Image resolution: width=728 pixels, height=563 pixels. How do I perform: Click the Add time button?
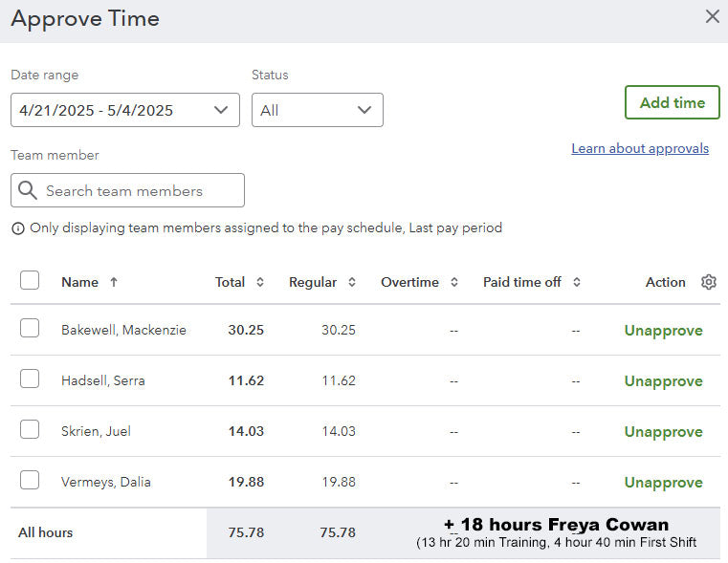click(672, 102)
